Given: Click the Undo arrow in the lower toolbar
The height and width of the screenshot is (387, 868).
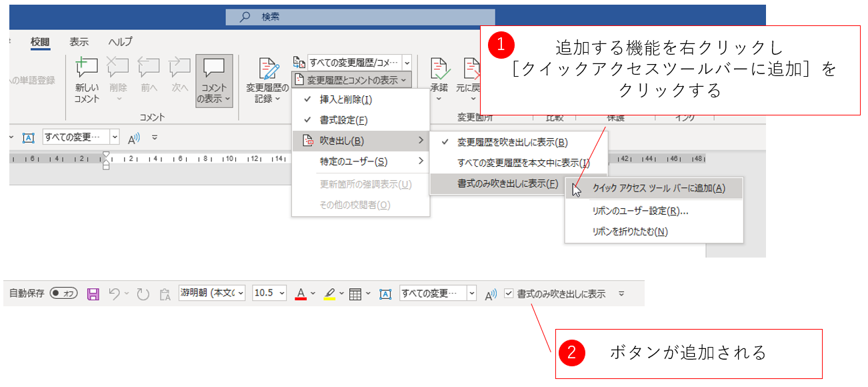Looking at the screenshot, I should (x=114, y=294).
